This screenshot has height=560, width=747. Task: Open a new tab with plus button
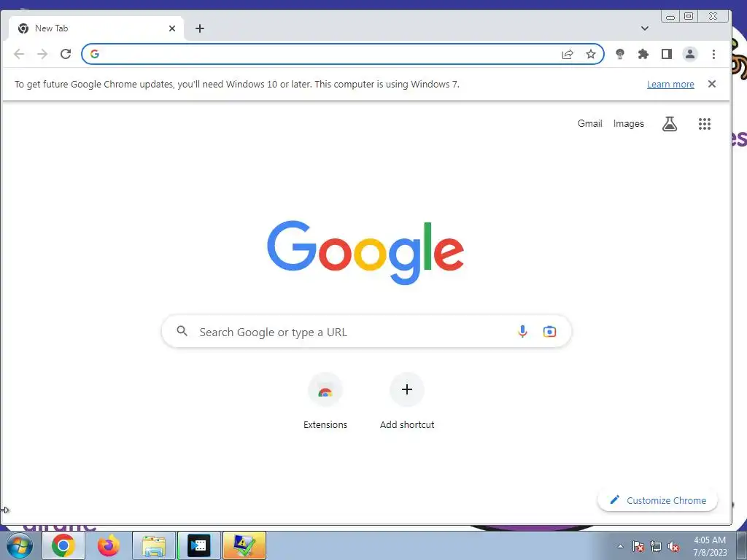point(200,28)
